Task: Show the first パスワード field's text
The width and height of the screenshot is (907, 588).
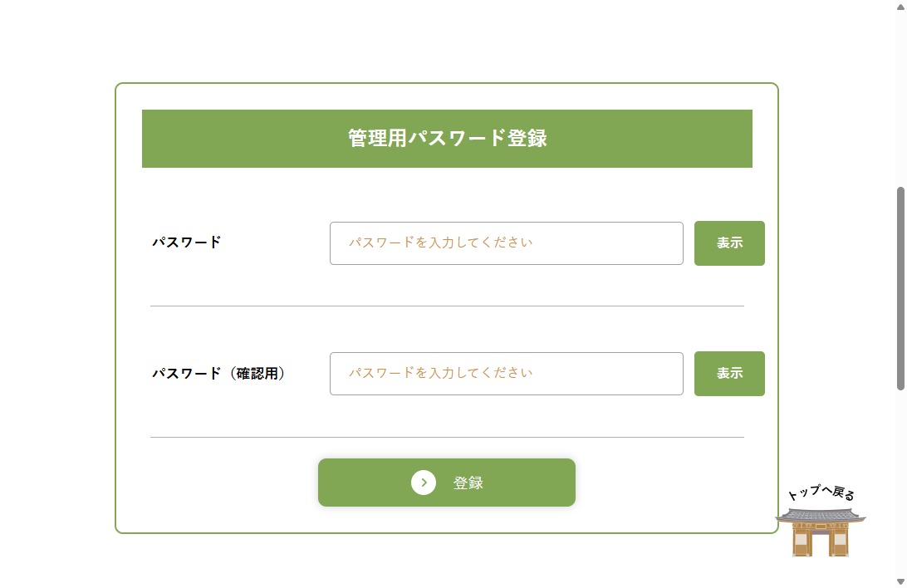Action: (729, 243)
